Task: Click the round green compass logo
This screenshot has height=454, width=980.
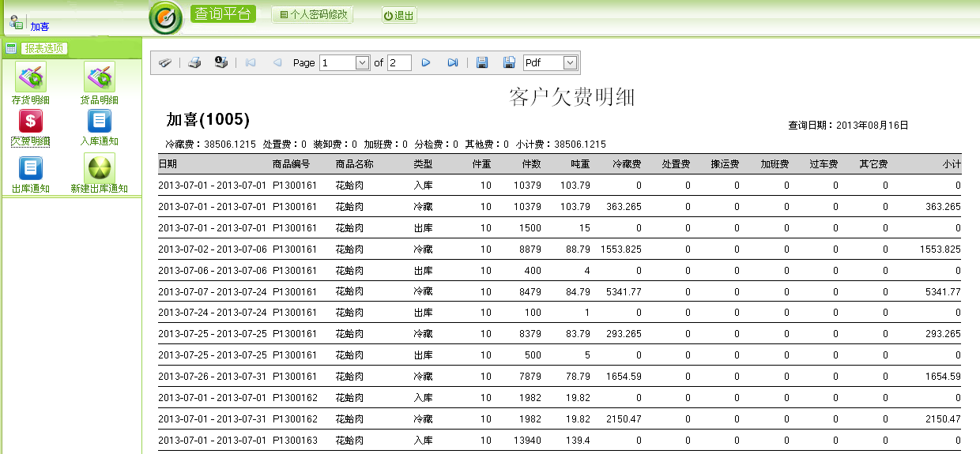Action: [x=166, y=18]
